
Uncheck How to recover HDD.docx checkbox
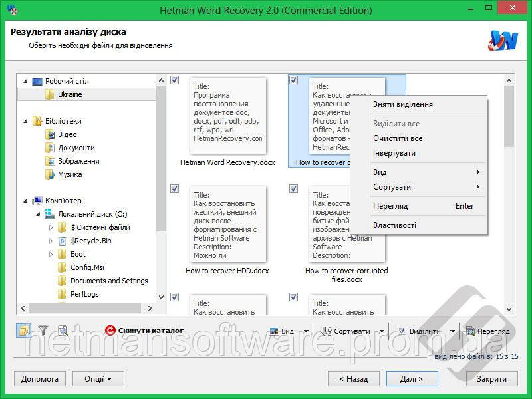174,188
